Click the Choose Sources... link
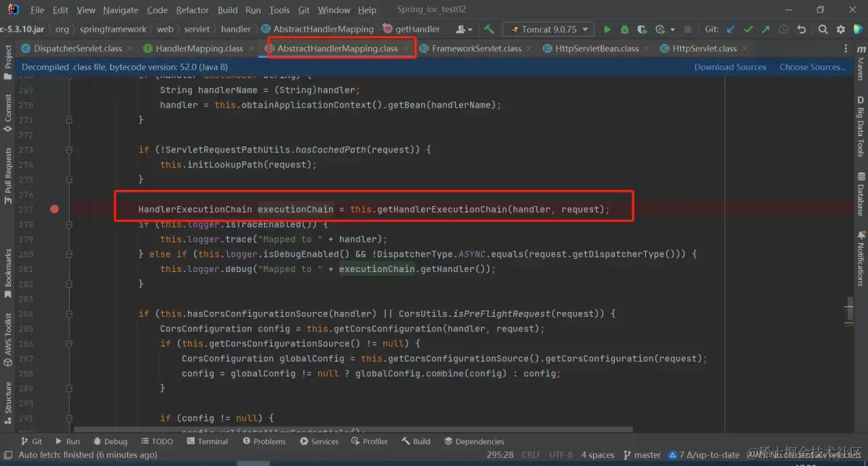The width and height of the screenshot is (868, 466). pos(812,67)
